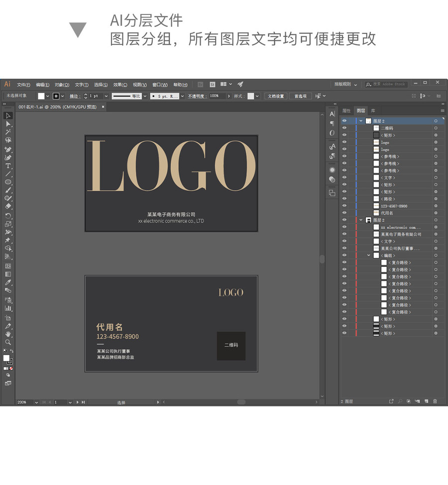This screenshot has height=485, width=448.
Task: Select the Gradient tool
Action: pos(8,274)
